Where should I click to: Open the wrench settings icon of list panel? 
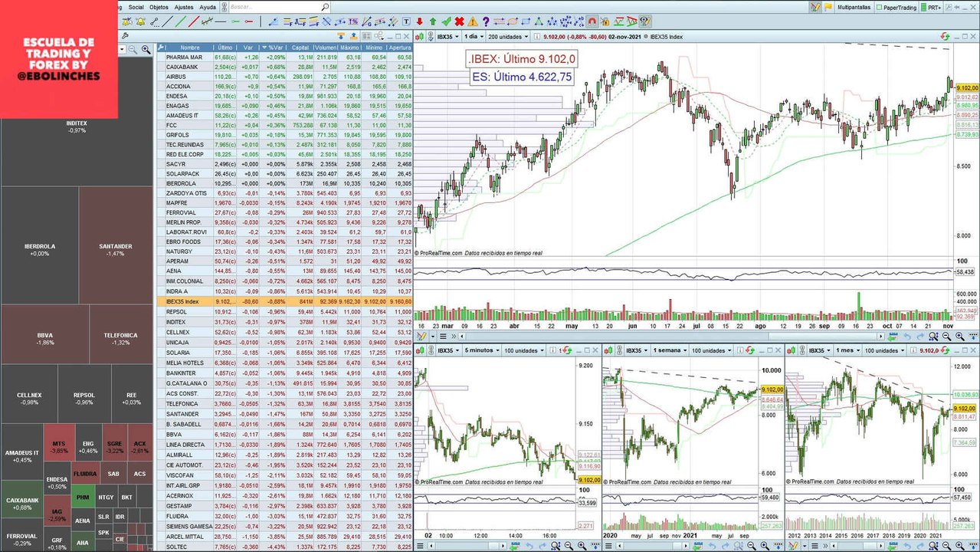pyautogui.click(x=125, y=35)
